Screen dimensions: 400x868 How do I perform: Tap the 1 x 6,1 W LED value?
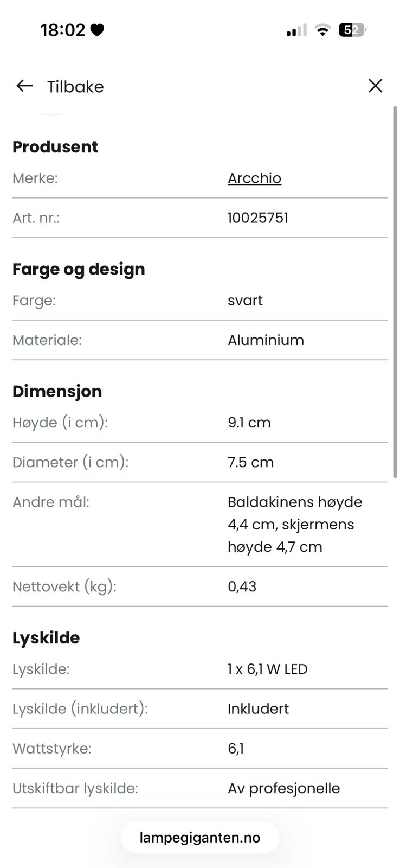pyautogui.click(x=268, y=669)
